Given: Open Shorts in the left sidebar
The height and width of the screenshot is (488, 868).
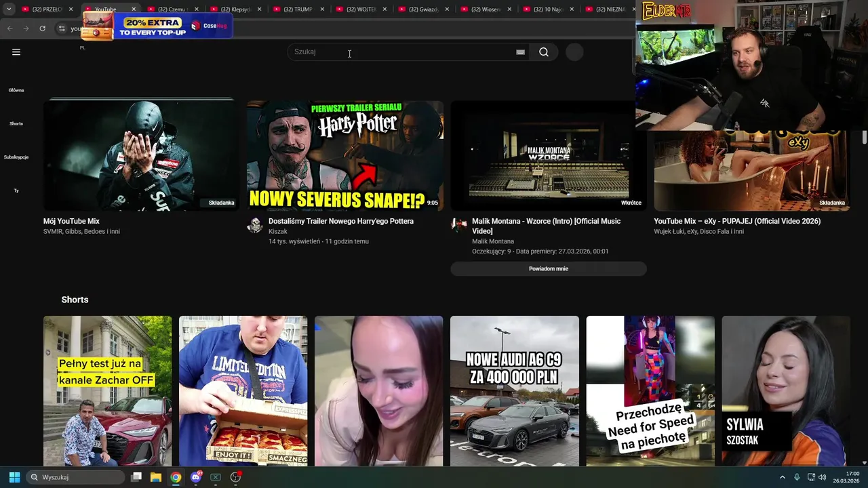Looking at the screenshot, I should [16, 123].
